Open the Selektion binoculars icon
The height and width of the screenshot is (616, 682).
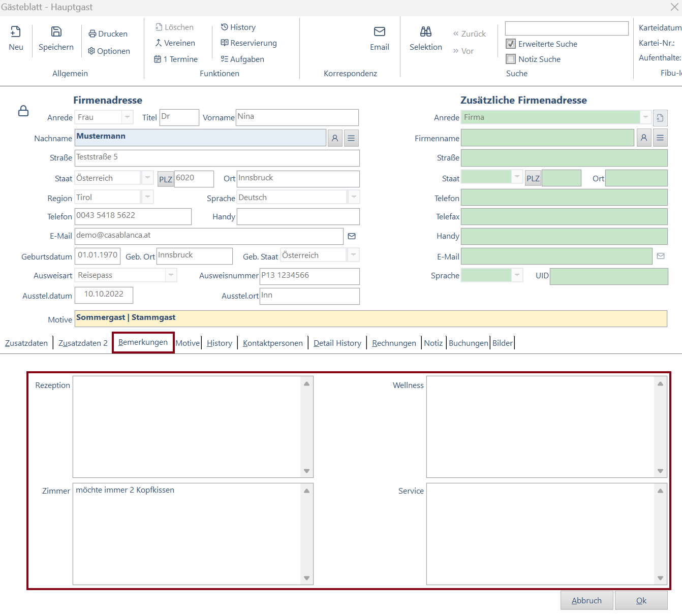426,32
